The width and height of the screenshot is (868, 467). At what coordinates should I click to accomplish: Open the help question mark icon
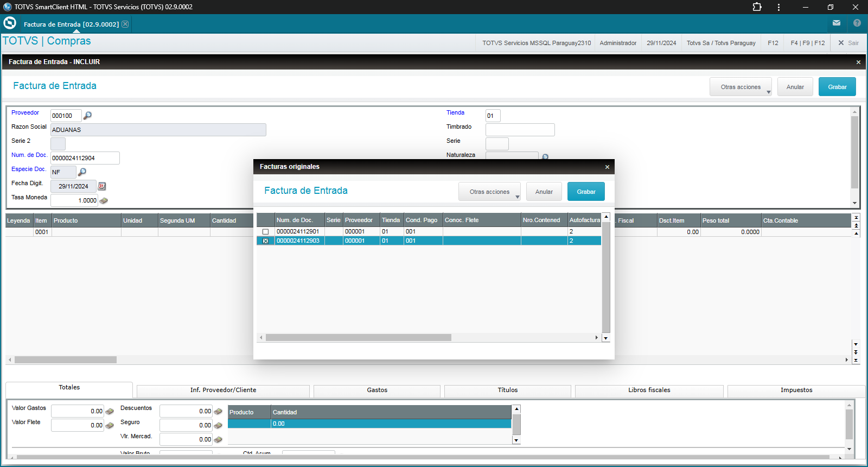point(857,23)
